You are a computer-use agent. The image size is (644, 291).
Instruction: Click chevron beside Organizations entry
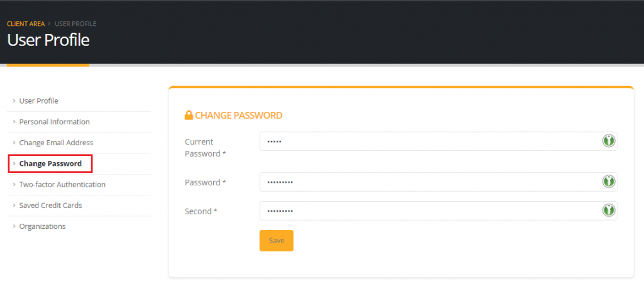tap(14, 226)
